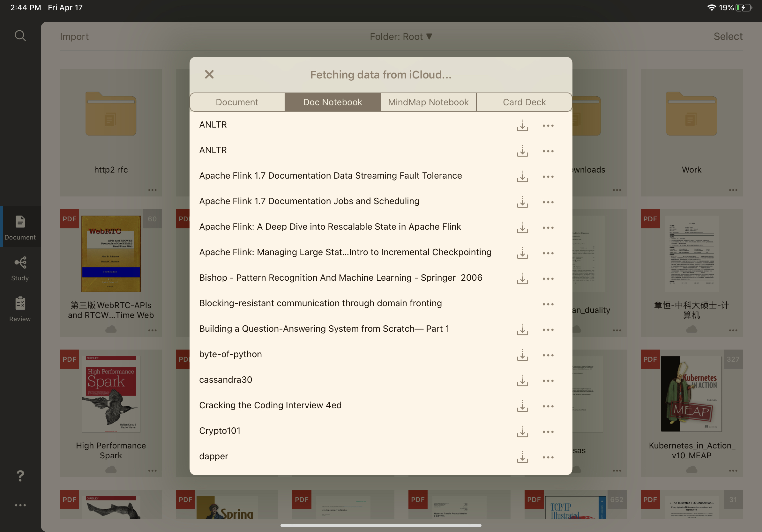Download Crypto101 notebook

point(522,432)
